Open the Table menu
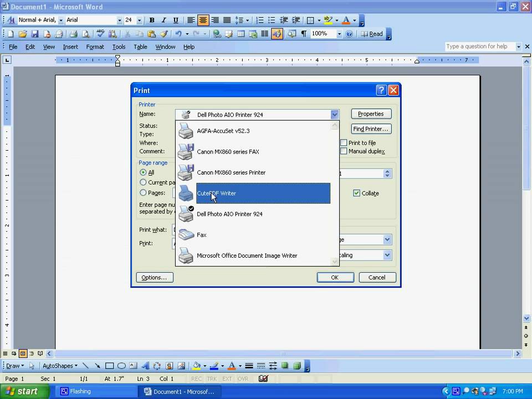The height and width of the screenshot is (399, 532). 140,47
